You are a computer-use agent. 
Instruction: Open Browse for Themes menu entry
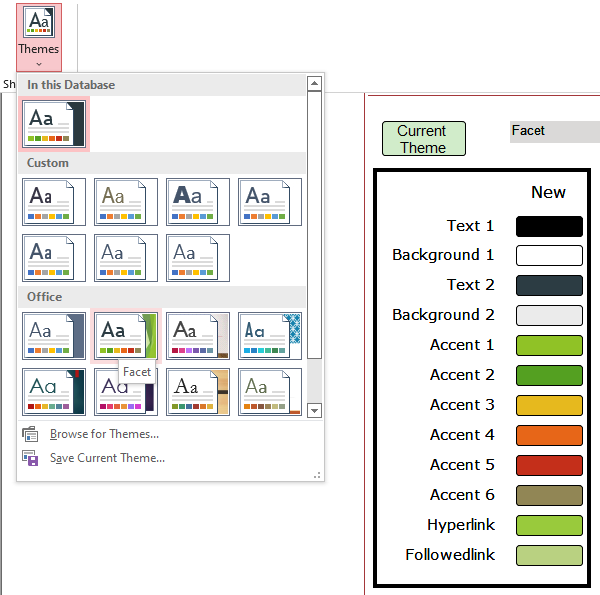(x=104, y=434)
